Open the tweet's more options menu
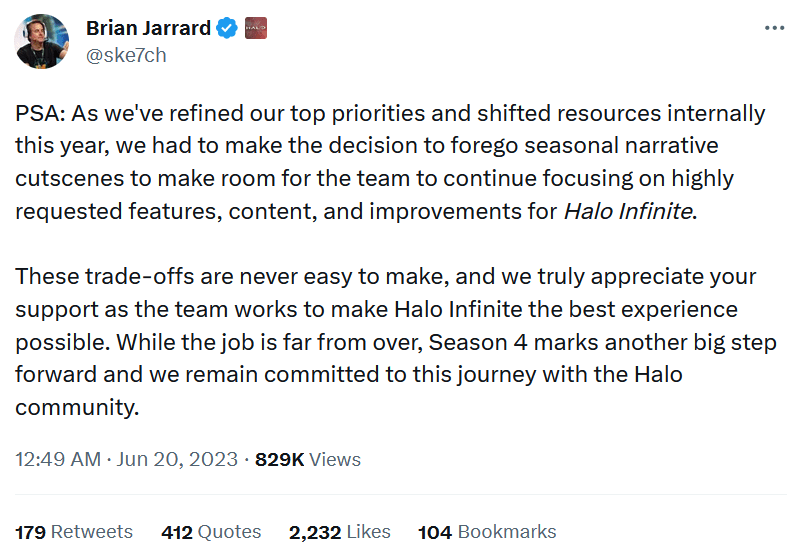This screenshot has height=557, width=804. (x=774, y=28)
